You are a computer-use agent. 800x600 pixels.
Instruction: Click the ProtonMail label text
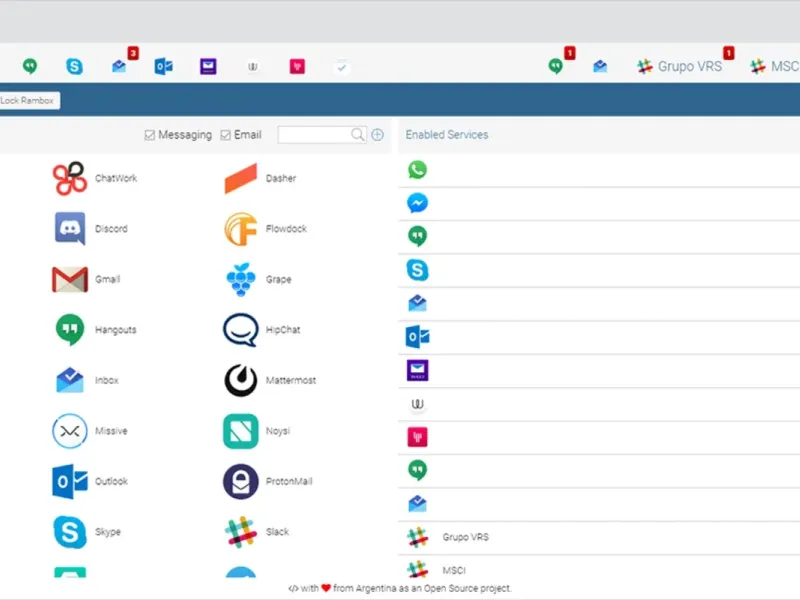pos(289,481)
